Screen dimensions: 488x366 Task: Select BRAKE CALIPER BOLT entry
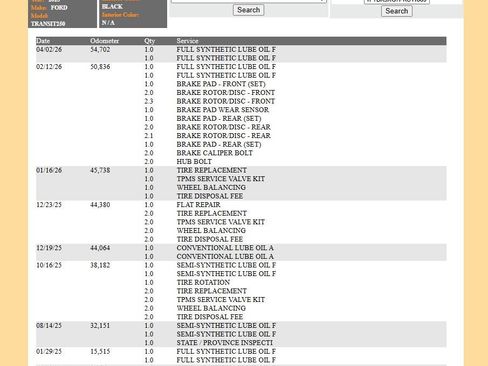pos(215,153)
